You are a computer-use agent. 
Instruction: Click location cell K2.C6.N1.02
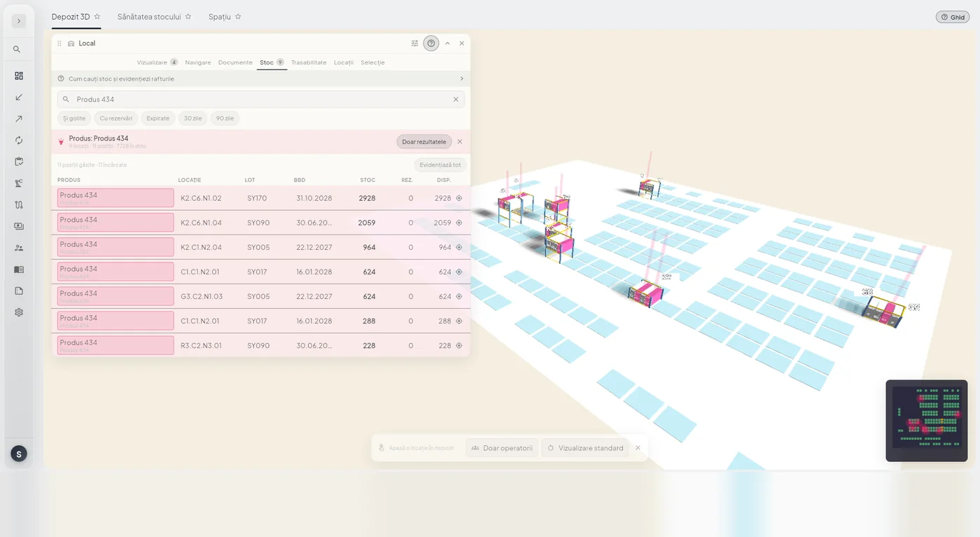pyautogui.click(x=201, y=198)
